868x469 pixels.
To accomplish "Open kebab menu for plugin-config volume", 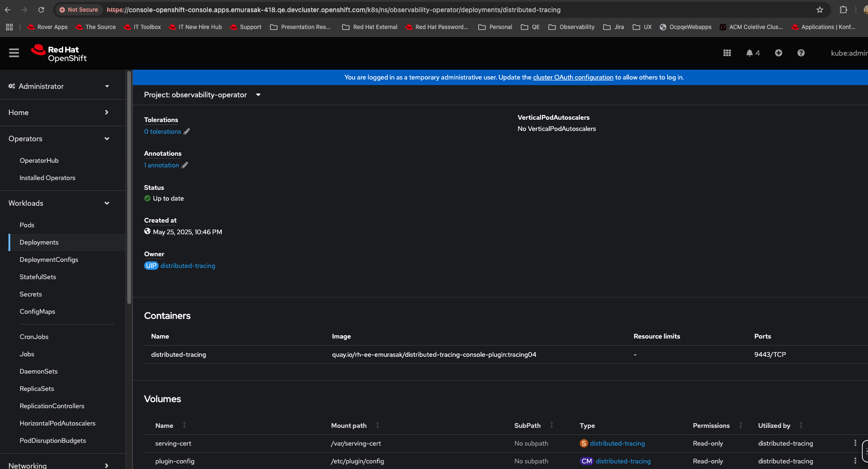I will (855, 461).
